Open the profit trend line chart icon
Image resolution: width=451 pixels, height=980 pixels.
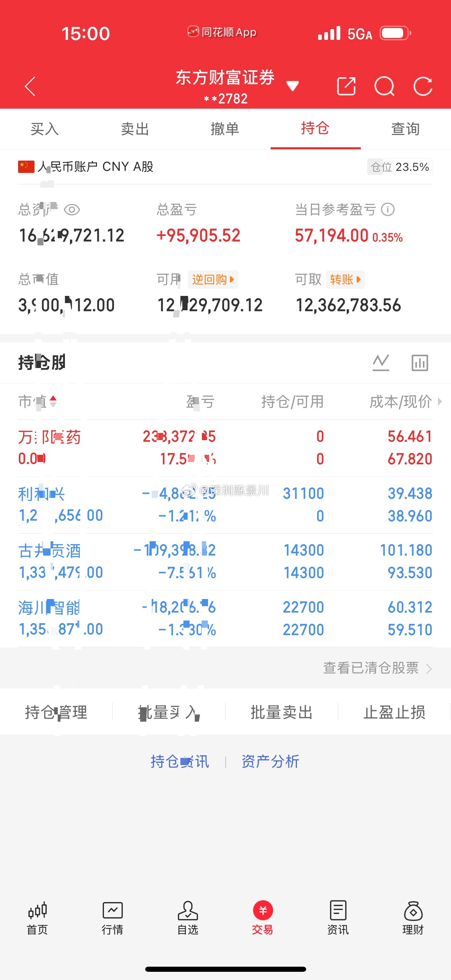[381, 363]
